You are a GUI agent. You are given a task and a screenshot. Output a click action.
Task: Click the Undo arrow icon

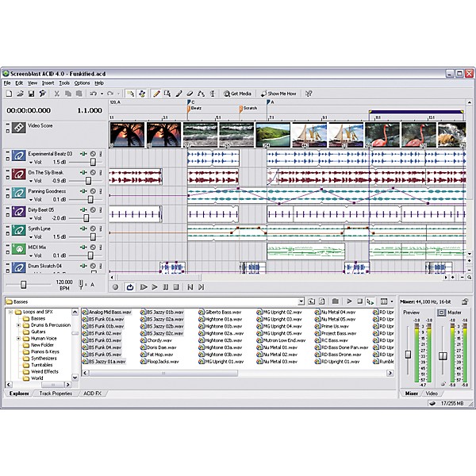(x=94, y=94)
